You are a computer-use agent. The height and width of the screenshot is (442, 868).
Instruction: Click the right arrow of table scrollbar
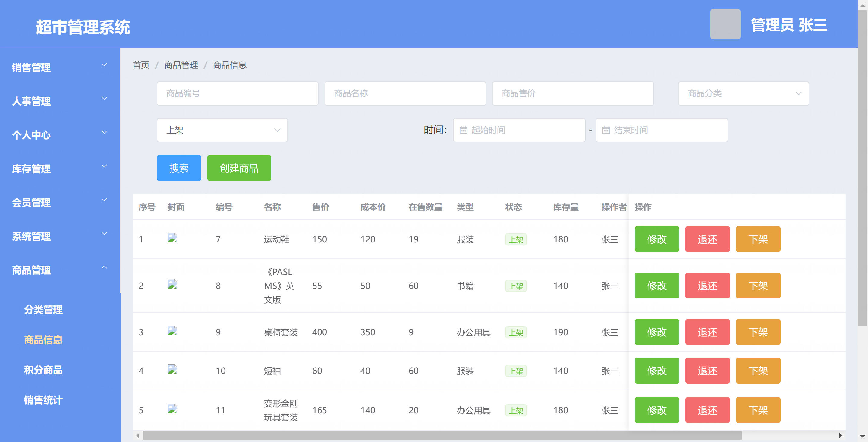[840, 436]
